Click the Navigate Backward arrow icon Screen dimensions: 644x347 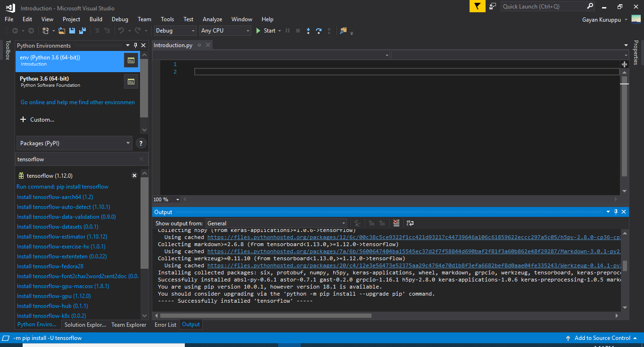15,31
